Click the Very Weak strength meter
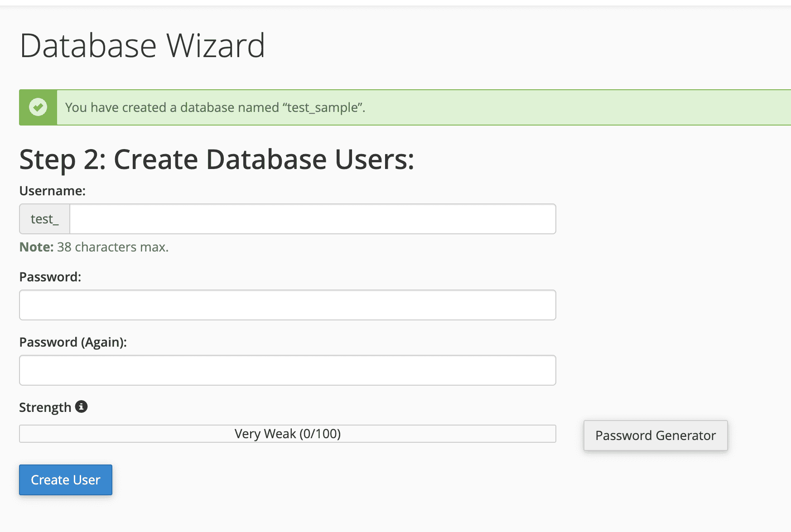The height and width of the screenshot is (532, 791). [287, 434]
